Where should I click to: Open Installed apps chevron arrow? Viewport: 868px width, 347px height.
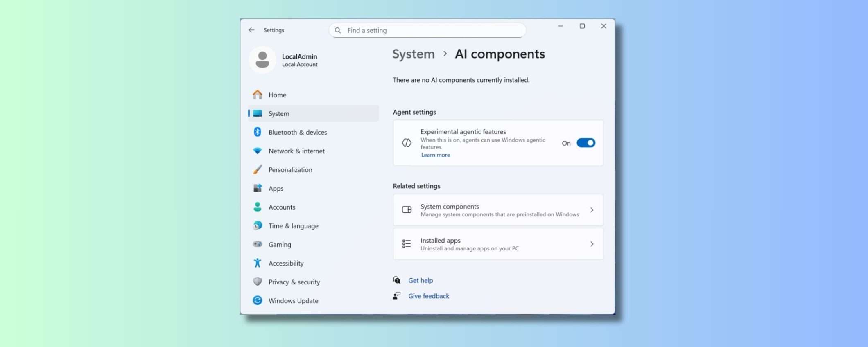tap(592, 244)
